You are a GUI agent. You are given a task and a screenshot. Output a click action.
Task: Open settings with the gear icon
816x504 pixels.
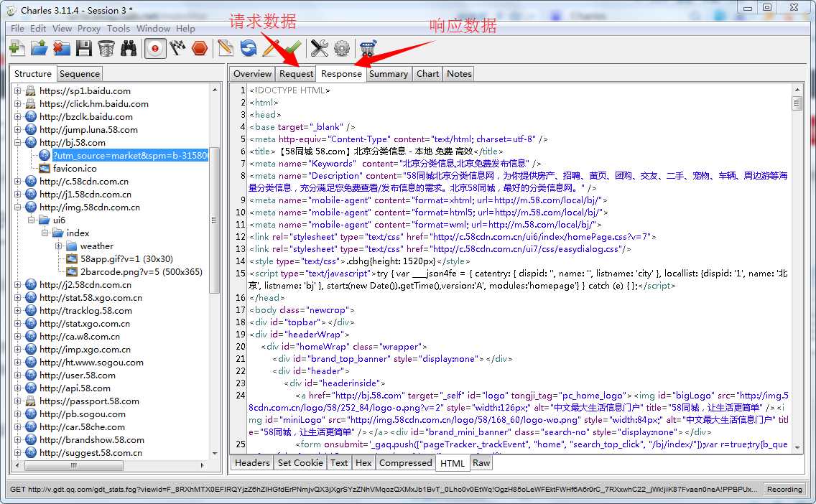click(x=342, y=48)
